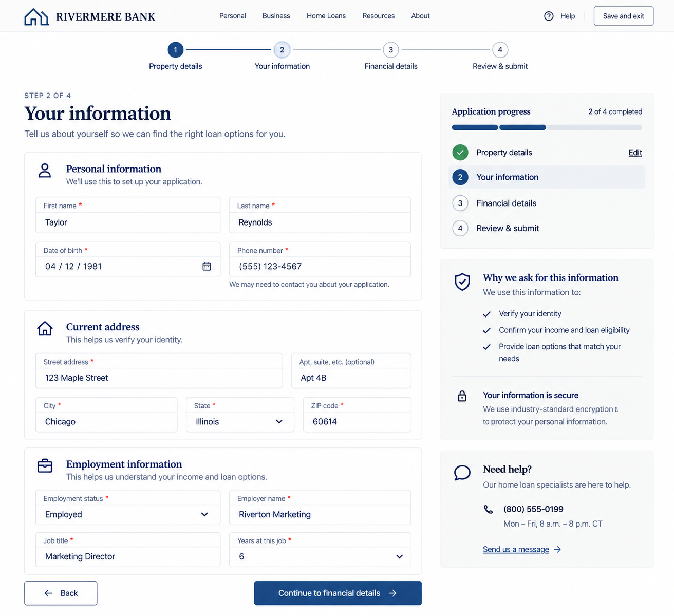Select step 3 Financial details in sidebar
Image resolution: width=674 pixels, height=616 pixels.
tap(547, 203)
